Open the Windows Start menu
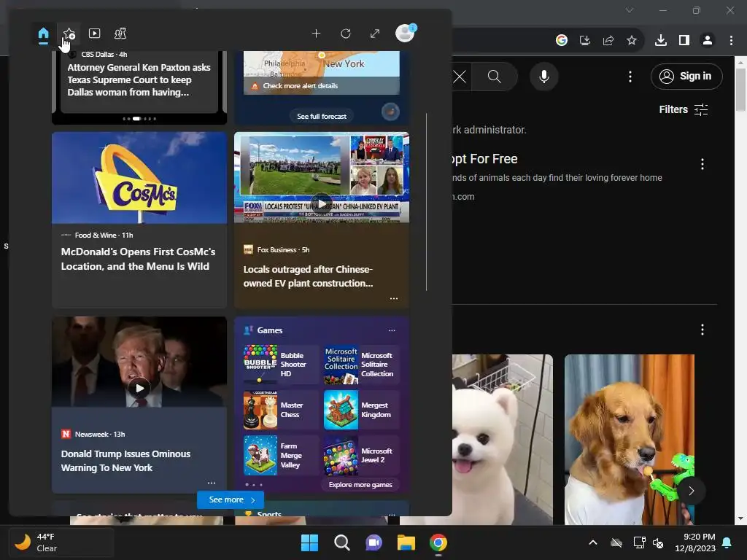Image resolution: width=747 pixels, height=560 pixels. [309, 542]
